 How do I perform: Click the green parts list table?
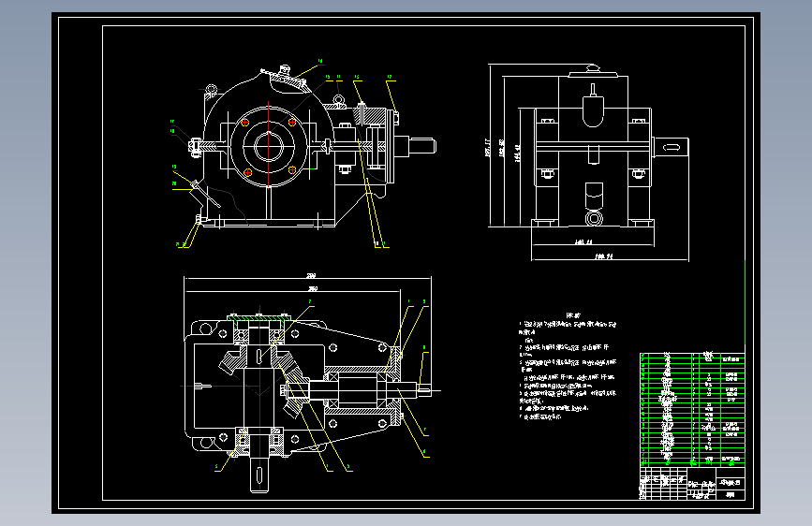click(693, 409)
